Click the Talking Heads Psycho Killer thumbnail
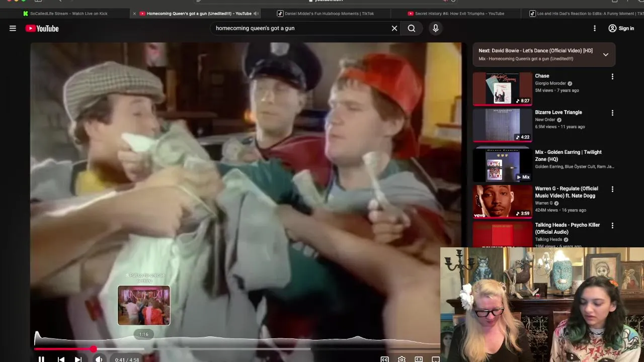 tap(502, 234)
